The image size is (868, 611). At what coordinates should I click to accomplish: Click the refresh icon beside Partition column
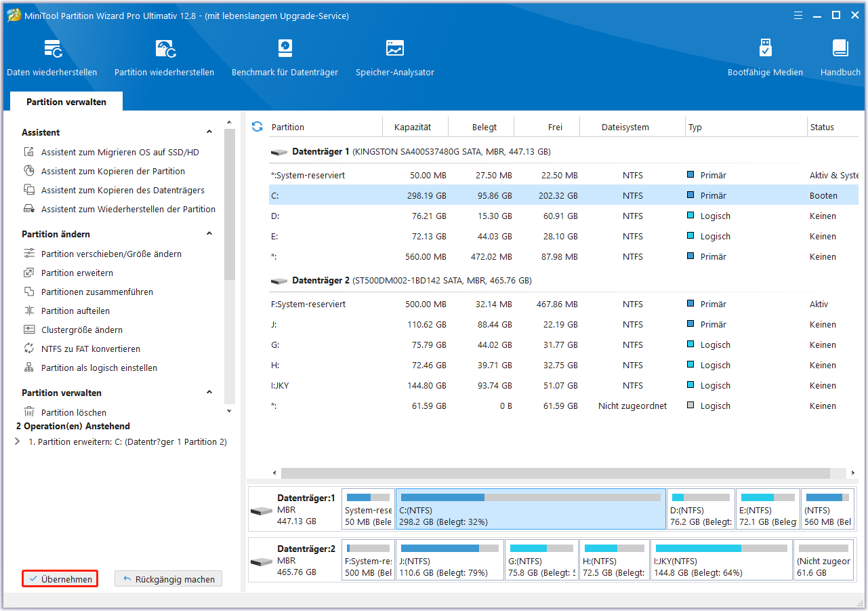click(257, 127)
